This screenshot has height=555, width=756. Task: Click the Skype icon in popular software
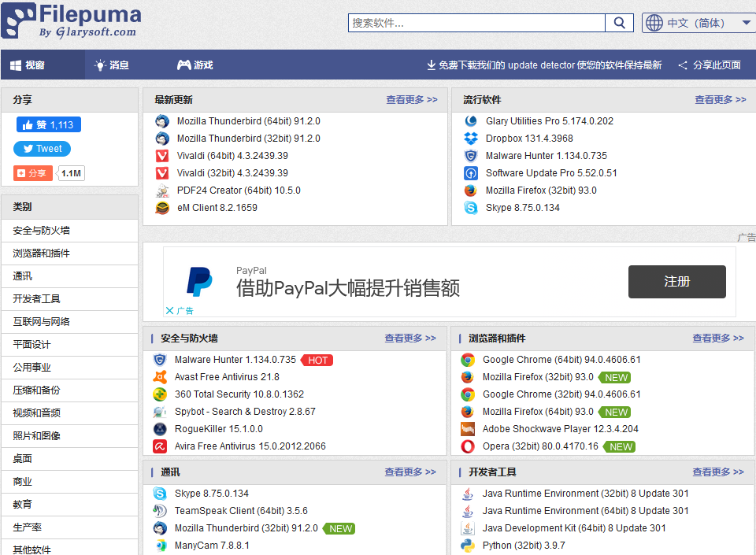pos(471,208)
